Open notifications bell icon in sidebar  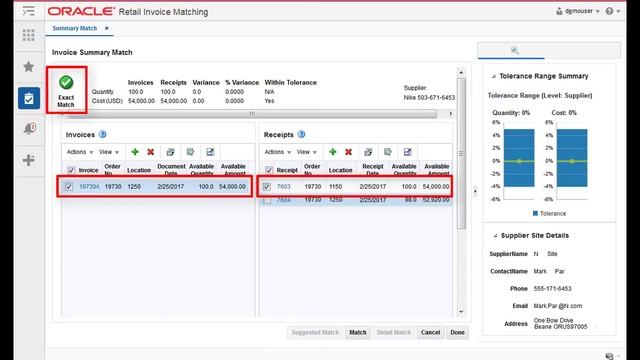click(x=29, y=129)
